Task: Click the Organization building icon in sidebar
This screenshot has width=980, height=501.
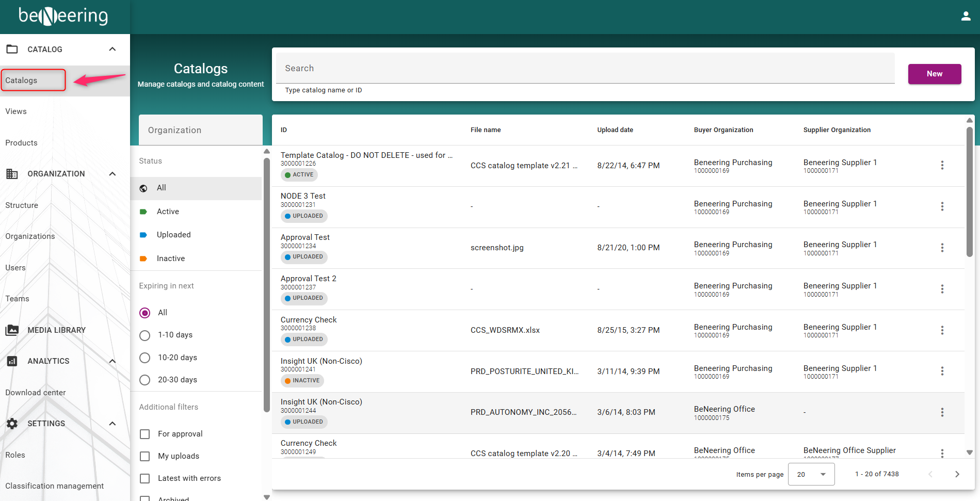Action: [12, 174]
